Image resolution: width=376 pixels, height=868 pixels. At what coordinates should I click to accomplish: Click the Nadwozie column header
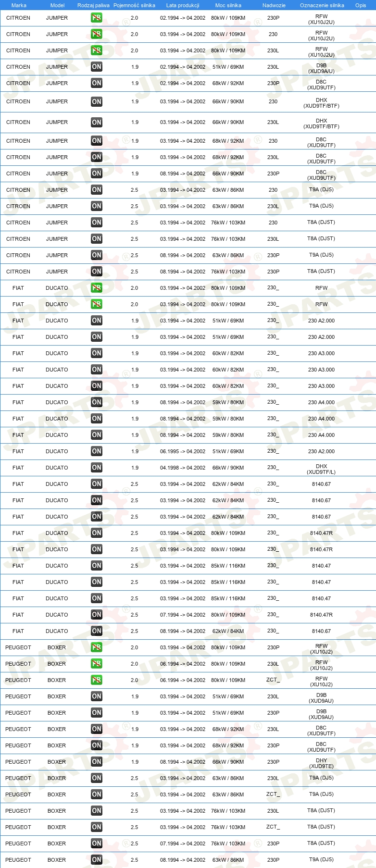tap(274, 5)
